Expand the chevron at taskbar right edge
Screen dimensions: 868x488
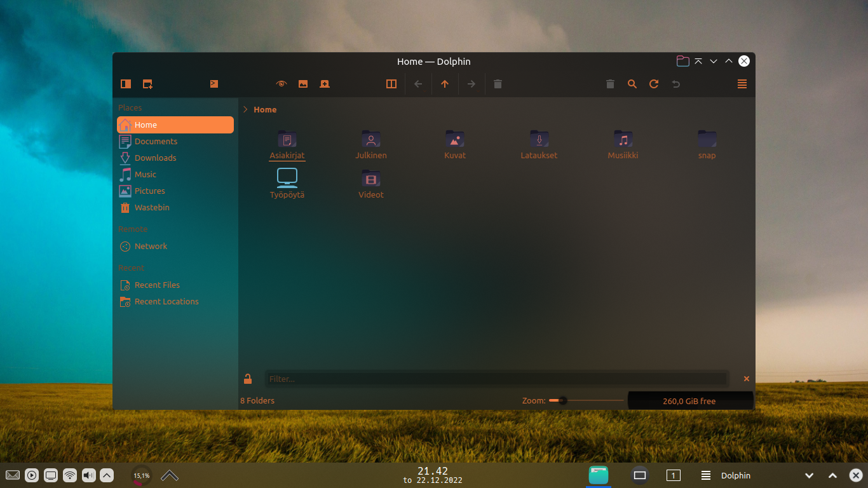tap(810, 475)
